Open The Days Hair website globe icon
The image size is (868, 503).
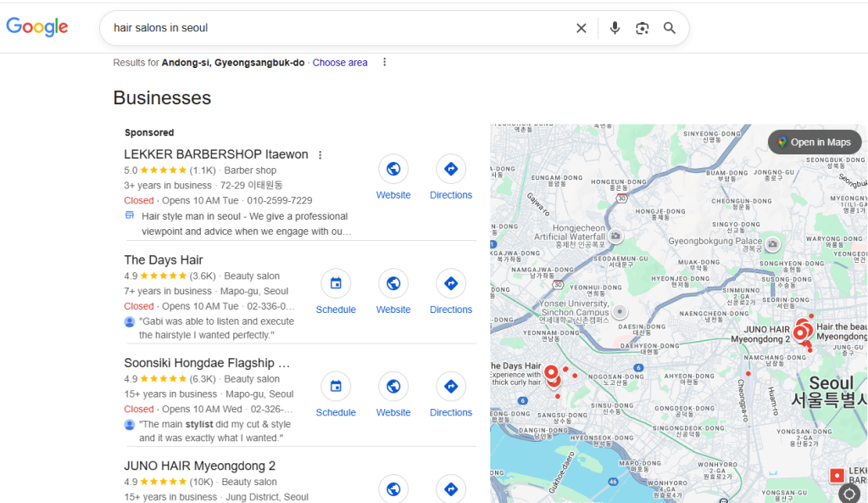click(x=393, y=283)
